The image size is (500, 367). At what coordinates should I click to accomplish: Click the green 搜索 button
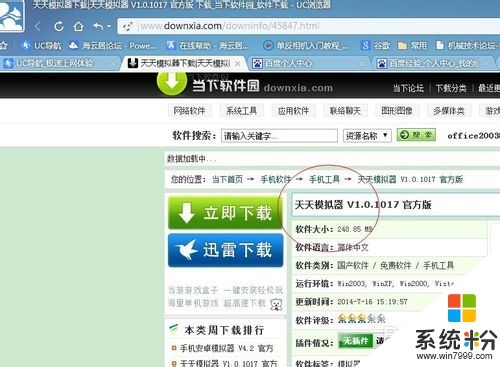pos(416,135)
